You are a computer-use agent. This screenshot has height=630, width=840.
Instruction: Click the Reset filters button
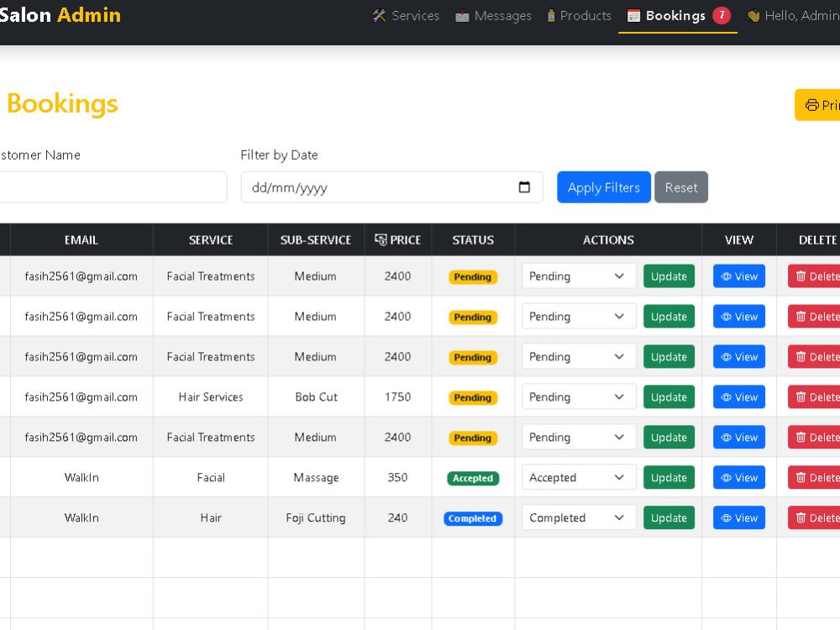coord(681,187)
